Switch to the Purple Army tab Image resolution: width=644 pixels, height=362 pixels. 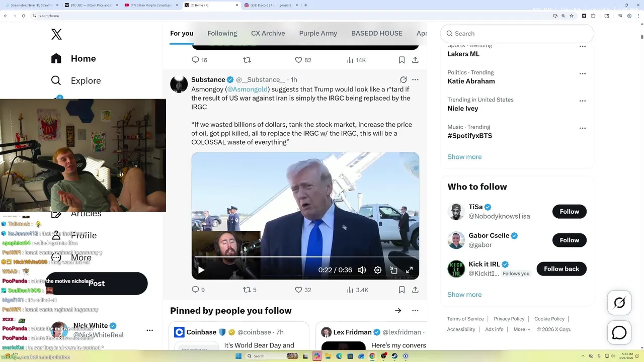(318, 33)
